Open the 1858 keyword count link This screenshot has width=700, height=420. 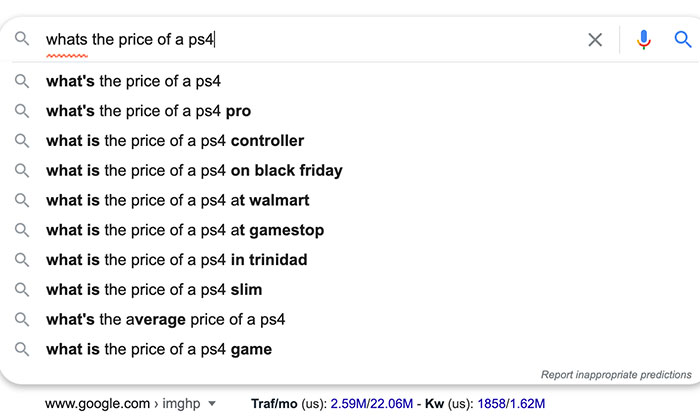[x=491, y=404]
